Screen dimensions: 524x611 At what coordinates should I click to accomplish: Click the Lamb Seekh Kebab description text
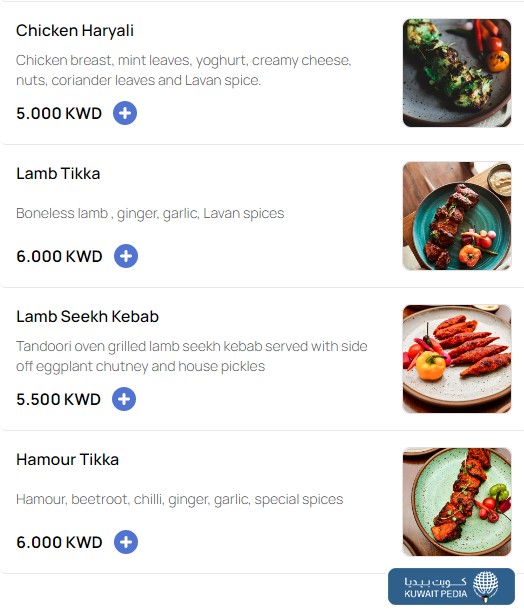(192, 356)
